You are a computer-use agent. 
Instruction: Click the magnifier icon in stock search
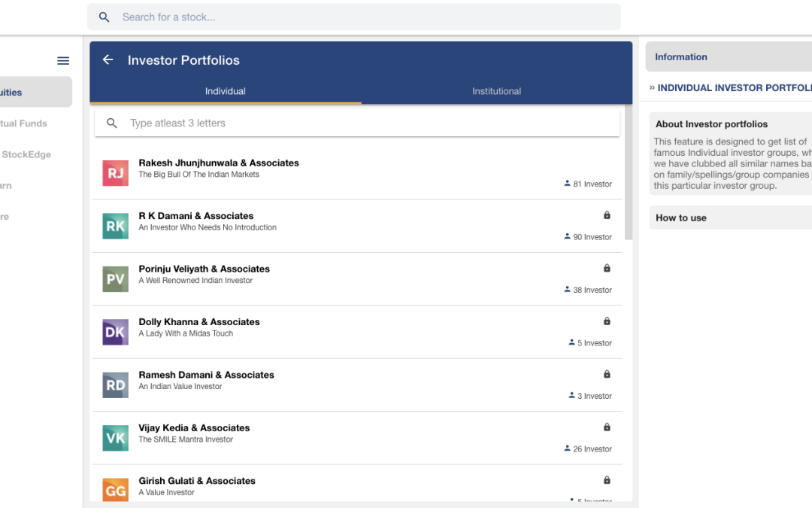(x=104, y=17)
